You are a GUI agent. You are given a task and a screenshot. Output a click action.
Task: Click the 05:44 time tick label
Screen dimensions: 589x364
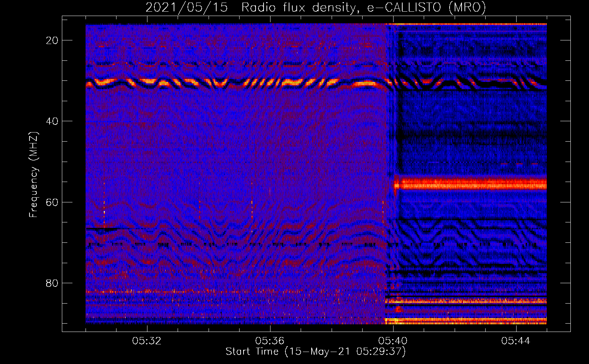(516, 341)
